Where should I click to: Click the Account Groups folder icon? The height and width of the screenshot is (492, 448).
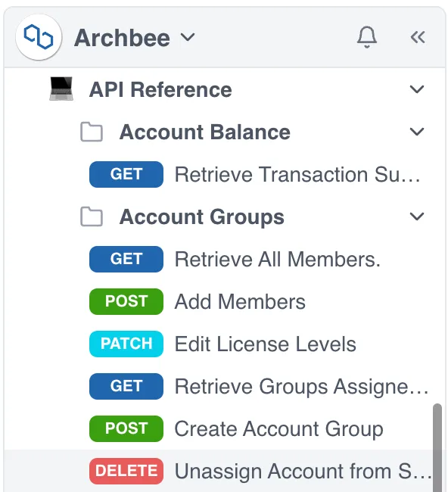coord(92,216)
